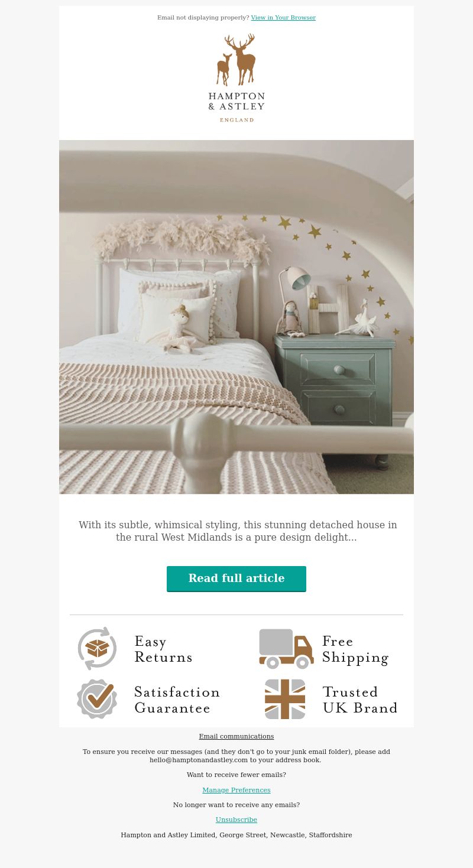Viewport: 473px width, 868px height.
Task: Click the Satisfaction Guarantee text label
Action: (x=177, y=700)
